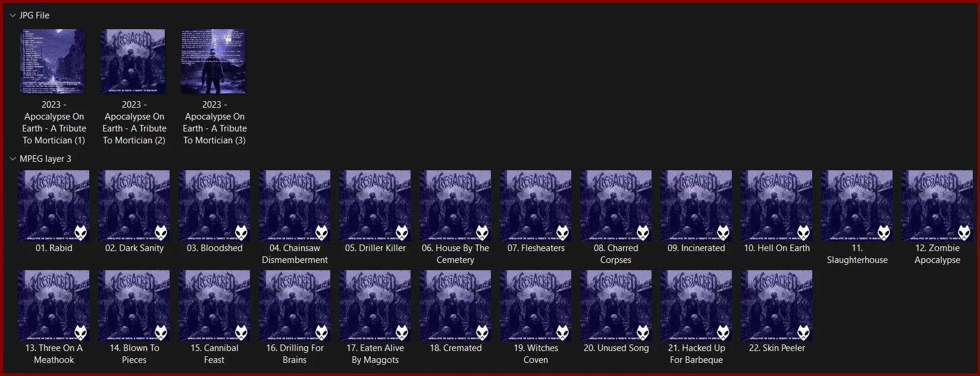The image size is (980, 376).
Task: Collapse the MPEG layer 3 group chevron
Action: click(12, 159)
